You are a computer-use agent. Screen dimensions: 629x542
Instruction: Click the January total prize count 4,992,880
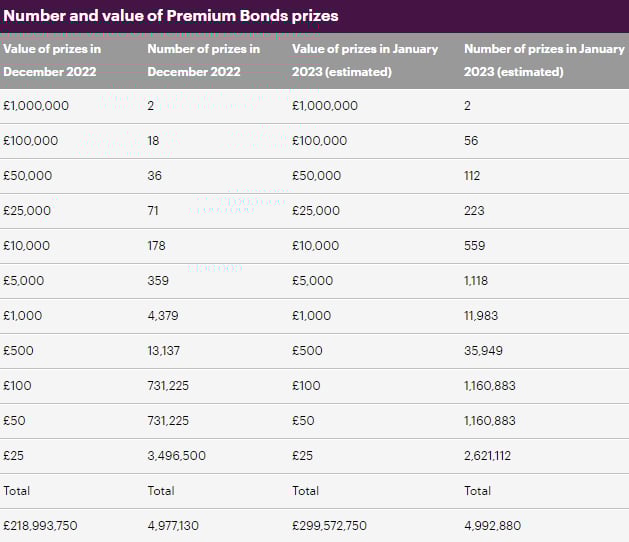coord(495,526)
